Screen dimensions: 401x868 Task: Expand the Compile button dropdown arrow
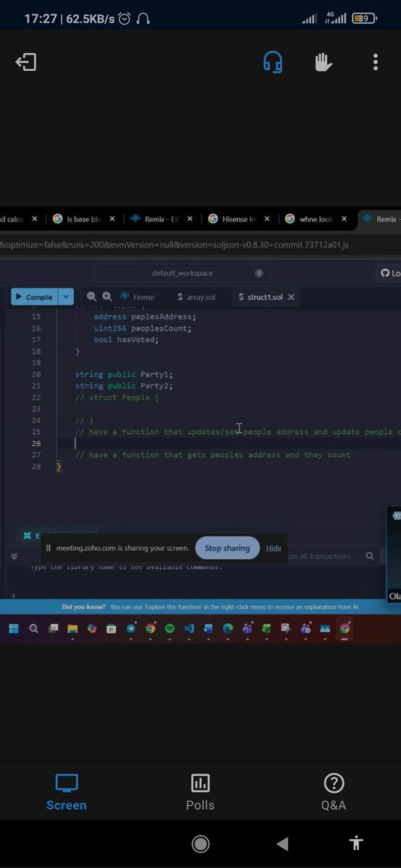(66, 297)
